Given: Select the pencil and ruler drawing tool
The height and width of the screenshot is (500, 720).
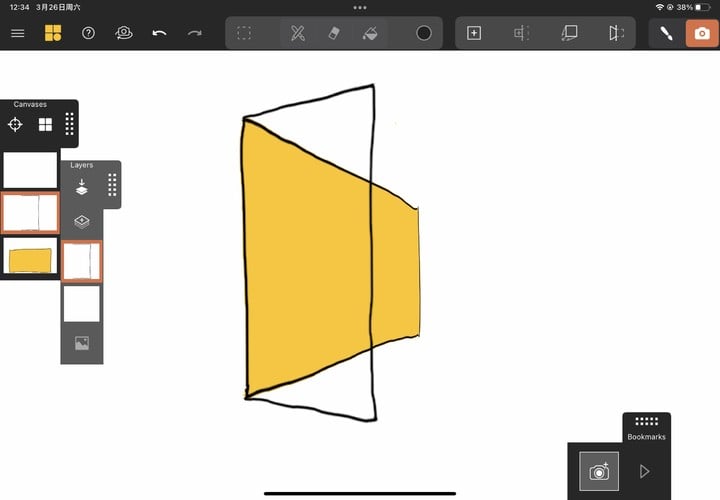Looking at the screenshot, I should click(298, 33).
